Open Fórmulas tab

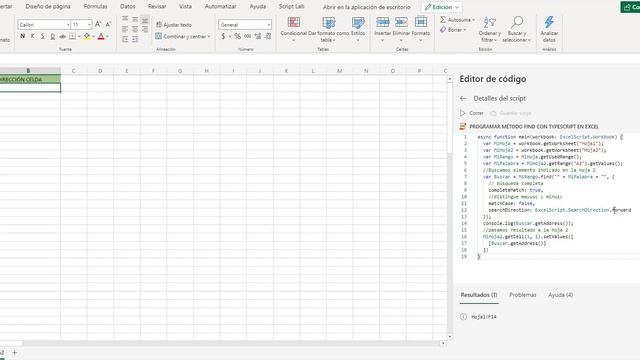96,7
